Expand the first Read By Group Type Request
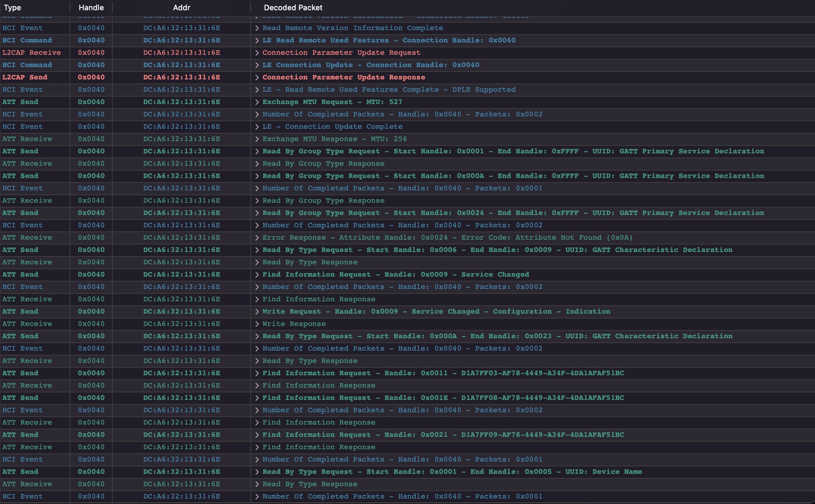 (256, 151)
